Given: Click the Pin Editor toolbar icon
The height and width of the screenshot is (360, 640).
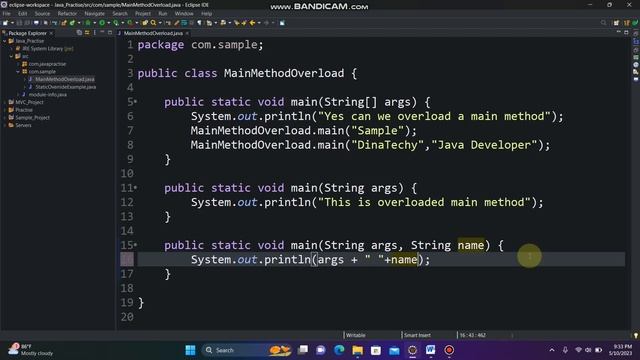Looking at the screenshot, I should 282,23.
